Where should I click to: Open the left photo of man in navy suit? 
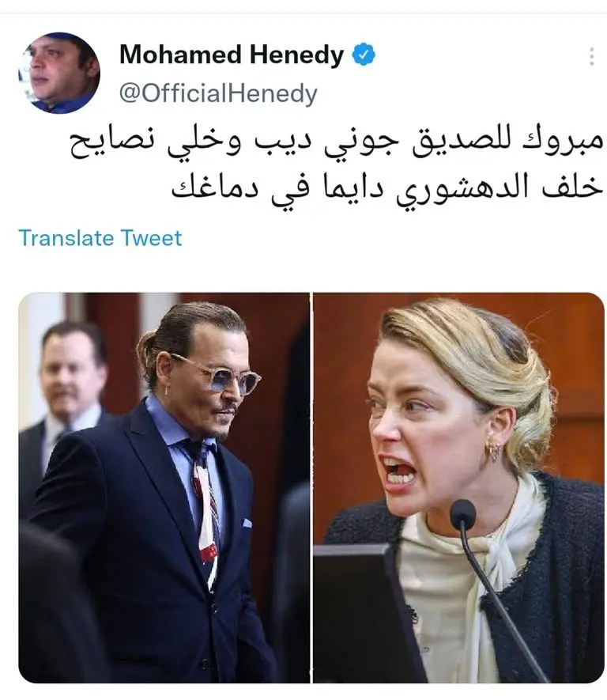[x=164, y=488]
